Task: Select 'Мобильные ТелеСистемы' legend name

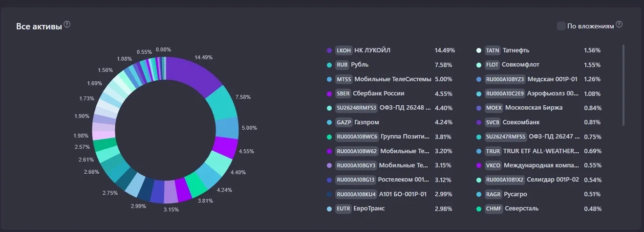Action: point(393,79)
